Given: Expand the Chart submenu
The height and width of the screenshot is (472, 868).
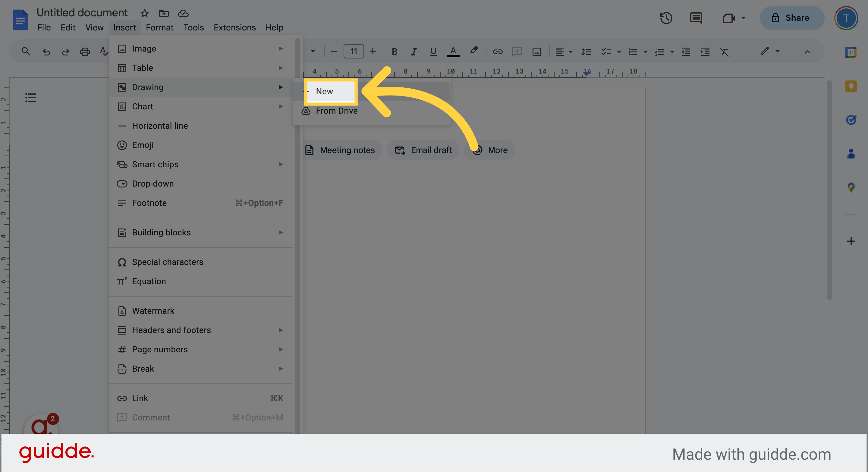Looking at the screenshot, I should tap(201, 106).
